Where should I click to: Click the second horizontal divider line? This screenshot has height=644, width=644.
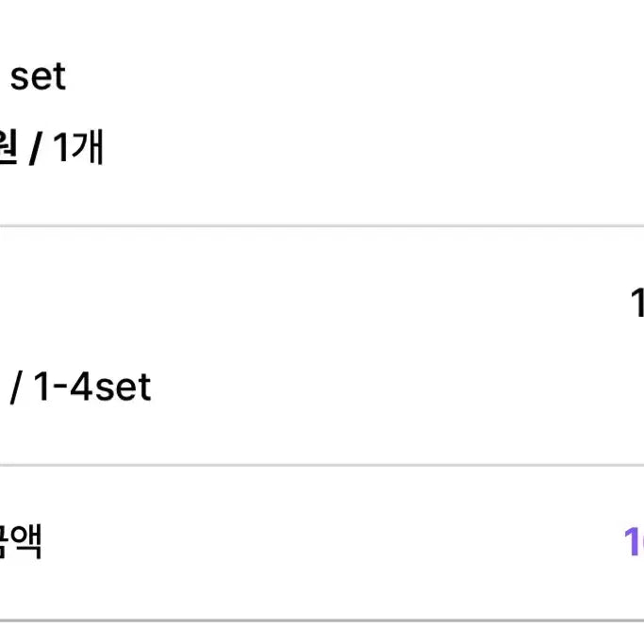322,465
